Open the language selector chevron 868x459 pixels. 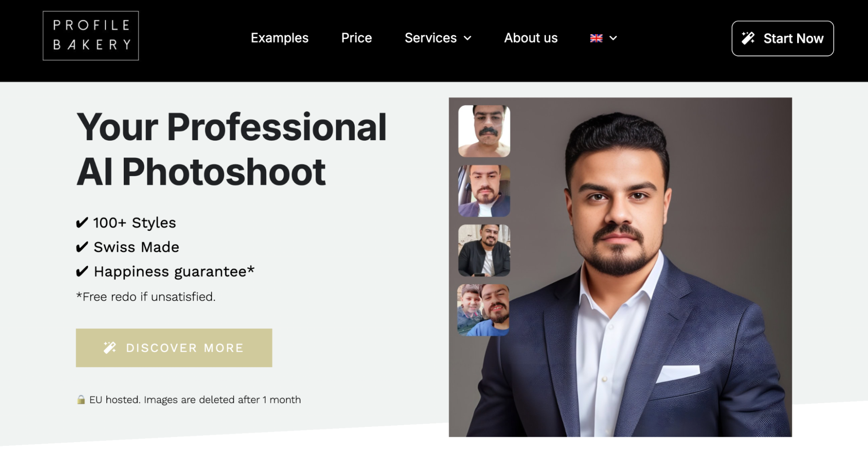pyautogui.click(x=613, y=38)
